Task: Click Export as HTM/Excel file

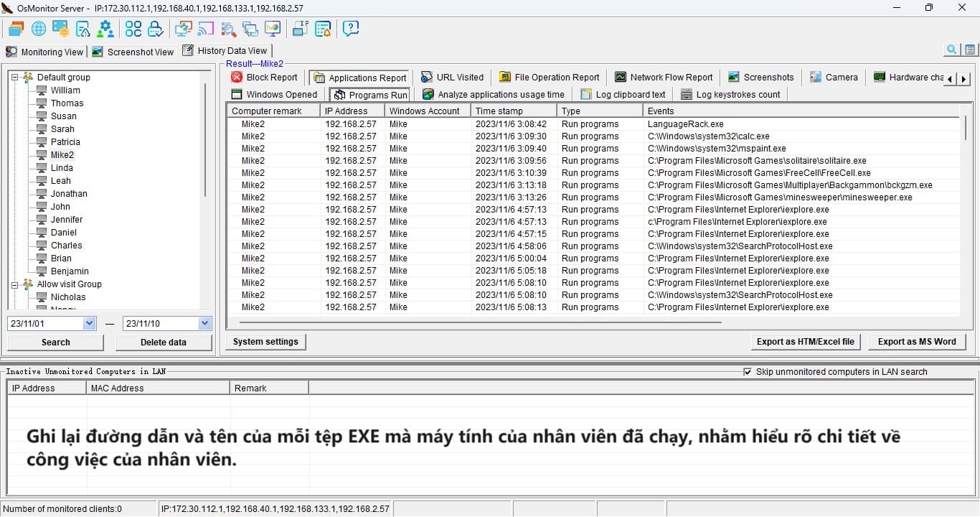Action: tap(806, 342)
